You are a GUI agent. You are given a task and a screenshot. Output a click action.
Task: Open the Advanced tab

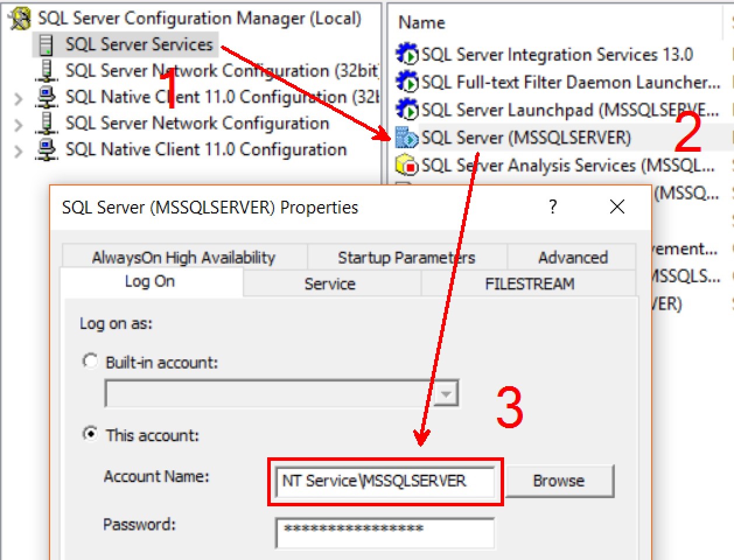tap(572, 257)
